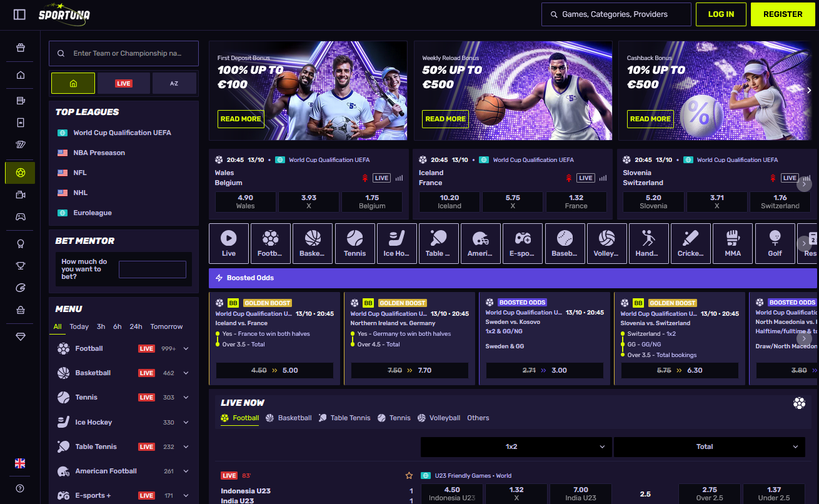Select the MMA category tile
819x504 pixels.
[733, 243]
